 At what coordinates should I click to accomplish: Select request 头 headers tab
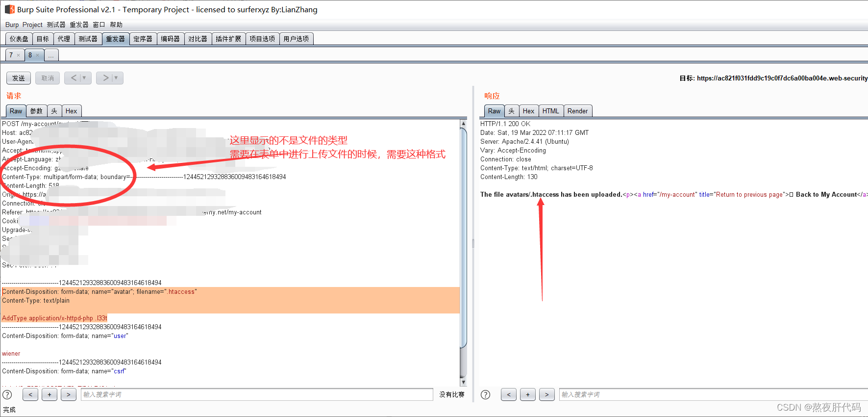click(x=54, y=111)
